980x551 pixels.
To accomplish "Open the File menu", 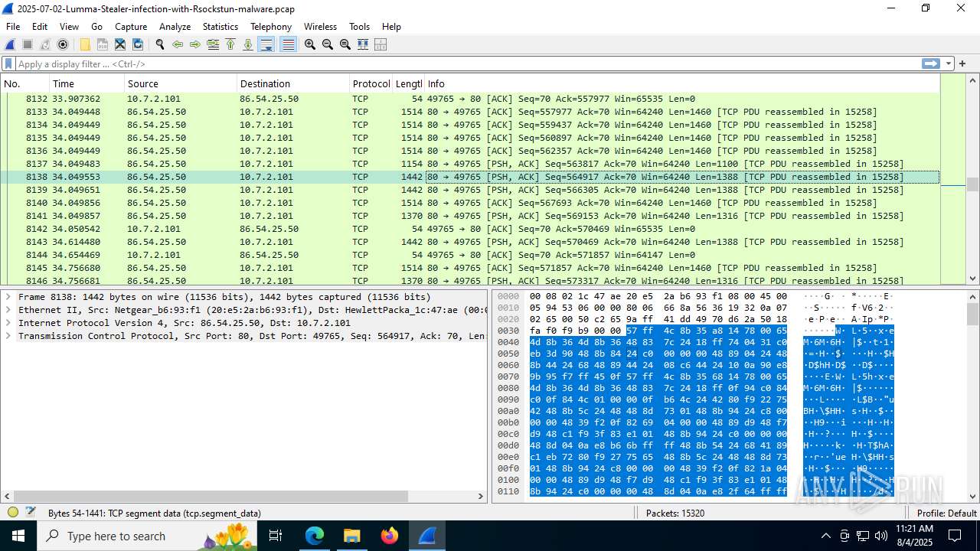I will click(13, 27).
